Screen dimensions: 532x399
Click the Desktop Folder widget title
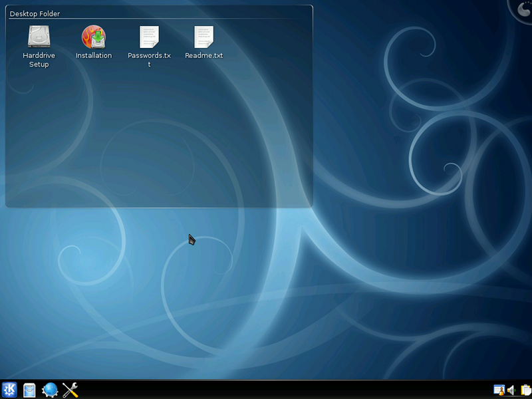pos(35,13)
